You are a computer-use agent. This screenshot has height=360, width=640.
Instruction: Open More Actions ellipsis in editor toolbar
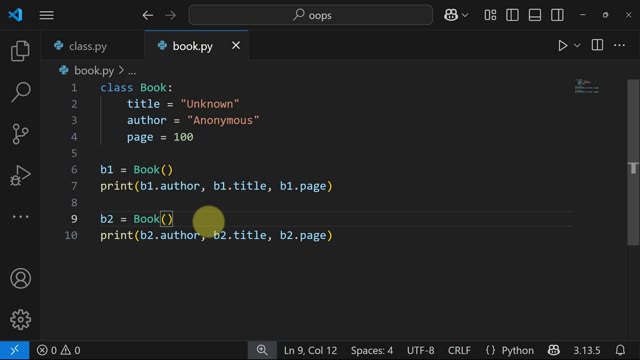point(620,45)
